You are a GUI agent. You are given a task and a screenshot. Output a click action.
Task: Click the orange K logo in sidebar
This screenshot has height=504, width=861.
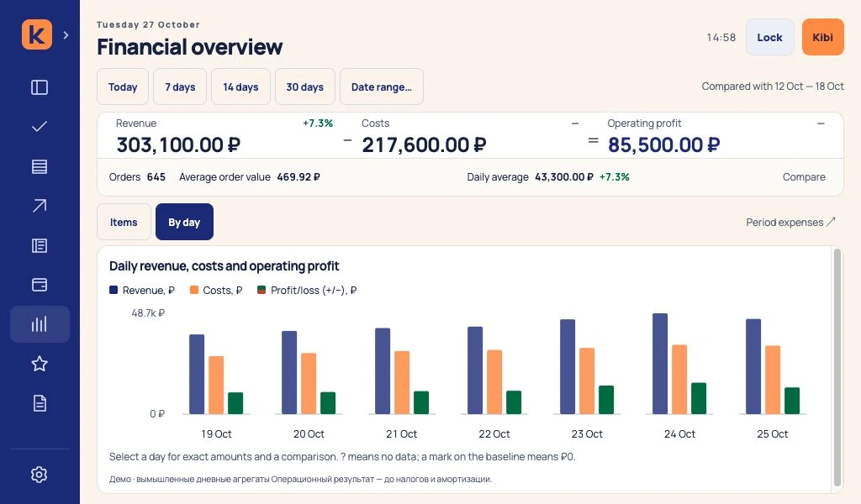37,34
